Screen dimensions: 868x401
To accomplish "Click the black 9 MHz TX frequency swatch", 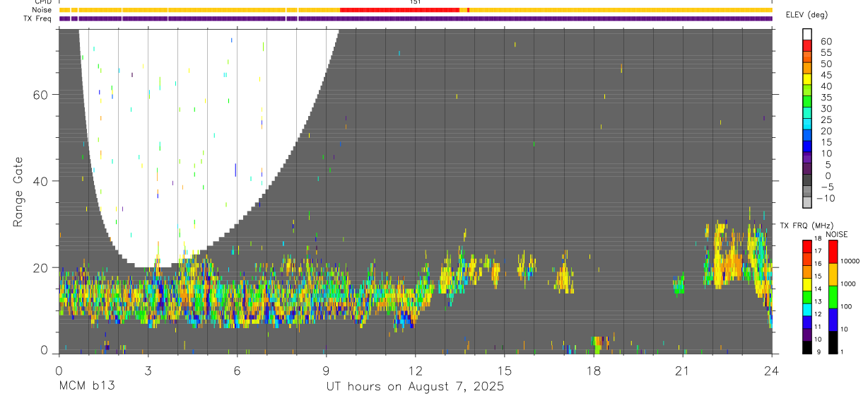I will tap(807, 348).
